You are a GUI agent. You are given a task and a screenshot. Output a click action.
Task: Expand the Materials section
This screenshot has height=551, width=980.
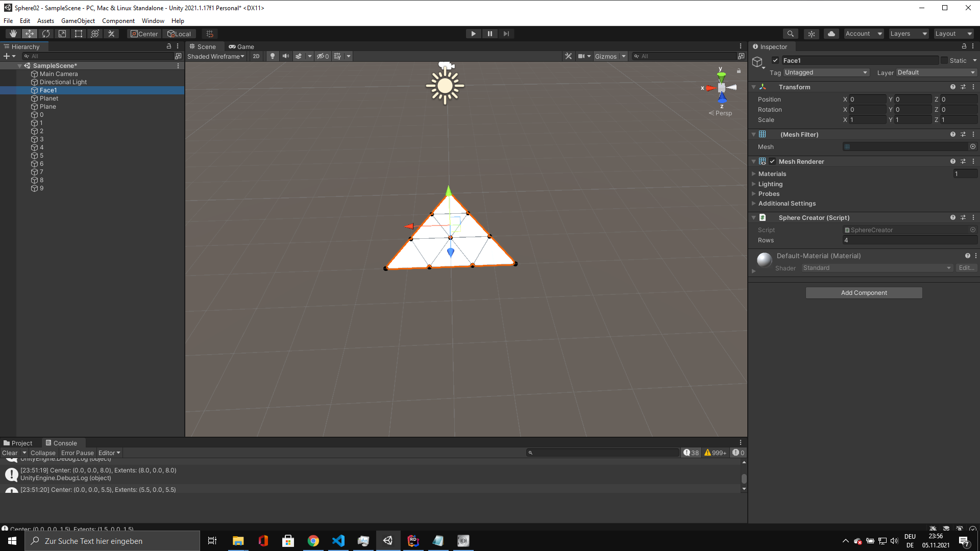tap(772, 174)
